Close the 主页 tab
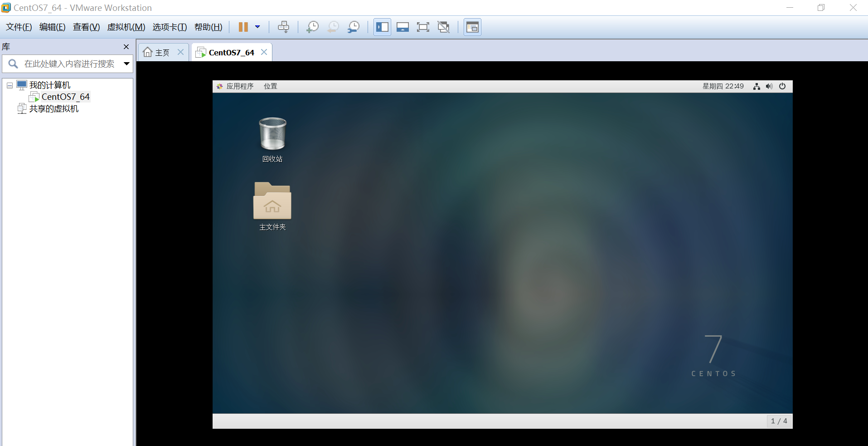 pos(180,52)
